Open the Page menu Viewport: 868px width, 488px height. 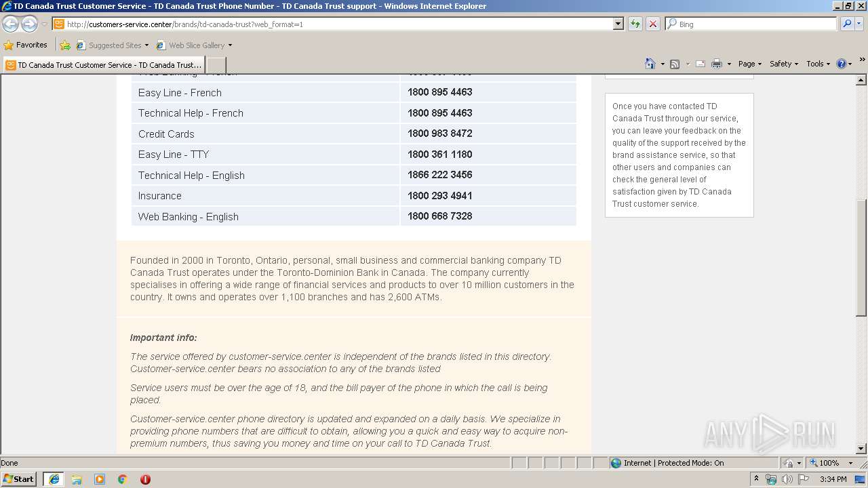(x=749, y=64)
